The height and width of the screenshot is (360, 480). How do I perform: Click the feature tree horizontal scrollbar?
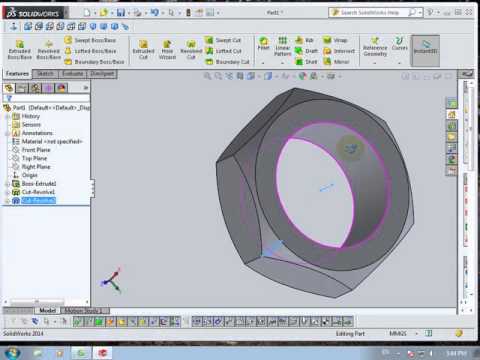click(x=37, y=302)
